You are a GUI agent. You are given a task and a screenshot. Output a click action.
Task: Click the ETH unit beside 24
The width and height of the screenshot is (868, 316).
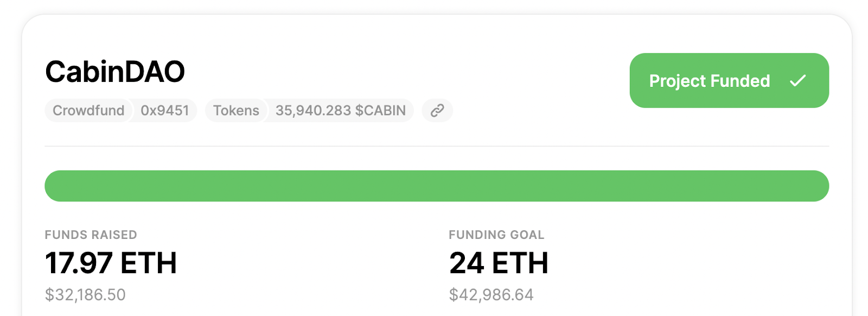click(x=520, y=263)
